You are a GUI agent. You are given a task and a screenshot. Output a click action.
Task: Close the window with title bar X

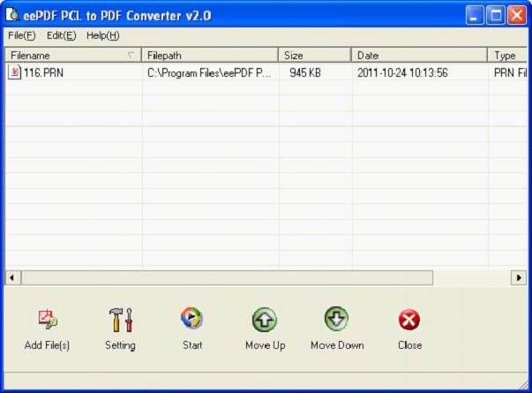coord(517,15)
